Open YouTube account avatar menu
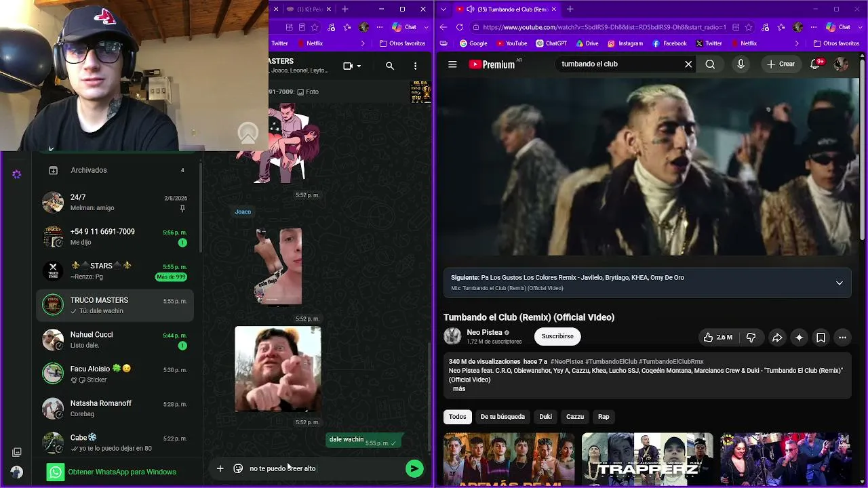The height and width of the screenshot is (488, 868). point(841,64)
